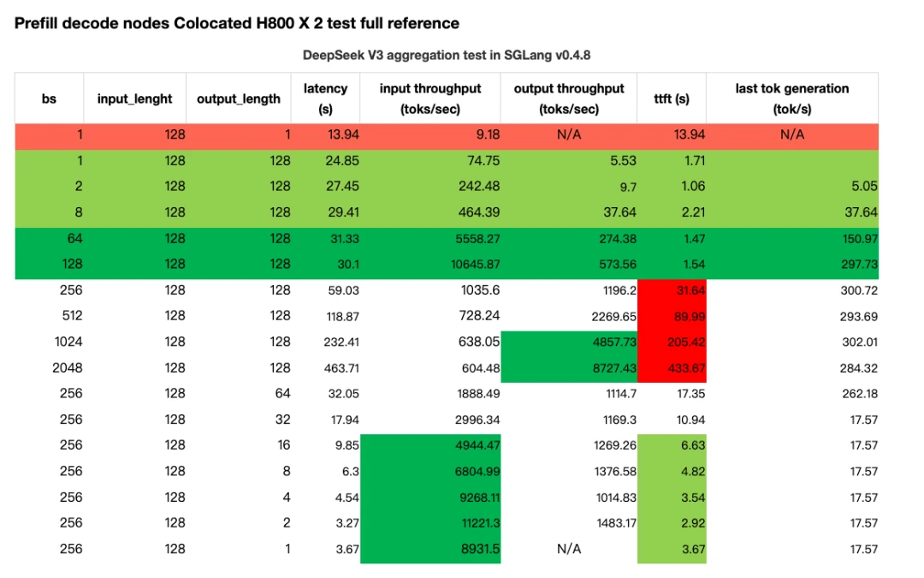Select the 'input_lenght' column header
The image size is (924, 578).
click(x=134, y=98)
